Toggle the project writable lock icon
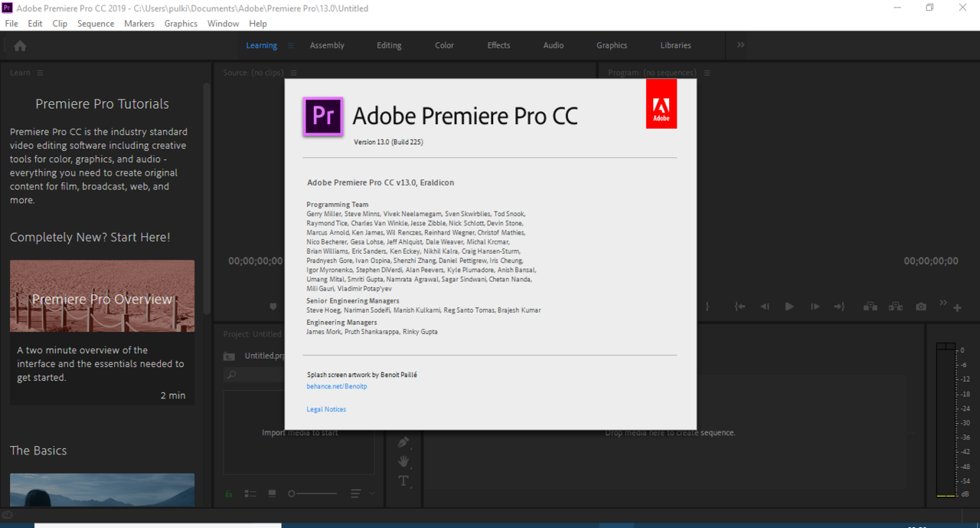 click(229, 494)
